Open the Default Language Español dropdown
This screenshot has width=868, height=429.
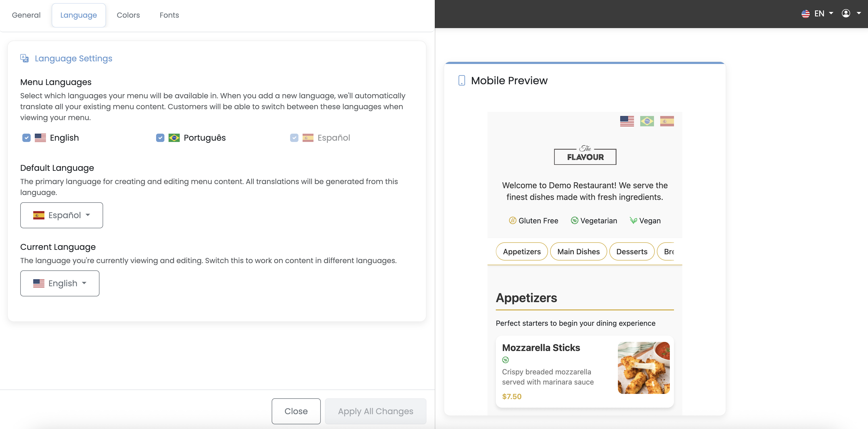coord(61,215)
